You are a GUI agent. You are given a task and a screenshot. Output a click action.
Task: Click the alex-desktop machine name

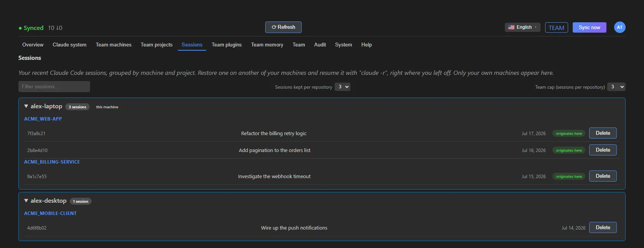click(48, 201)
